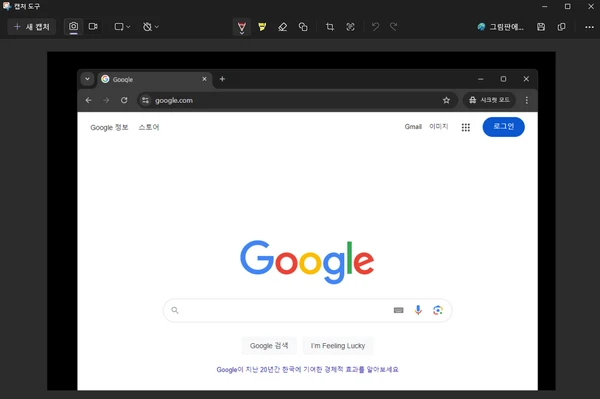This screenshot has height=399, width=600.
Task: Minimize the captured Chrome window
Action: (481, 79)
